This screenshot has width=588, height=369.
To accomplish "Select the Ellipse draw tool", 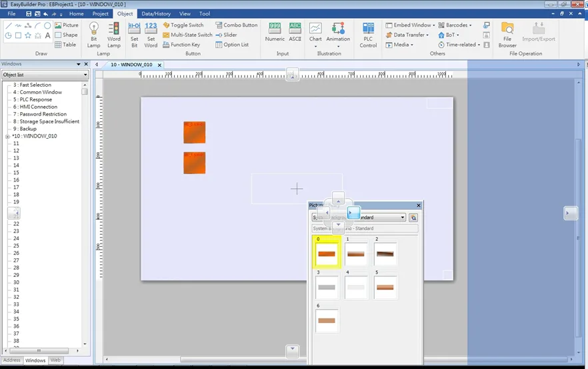I will (47, 26).
